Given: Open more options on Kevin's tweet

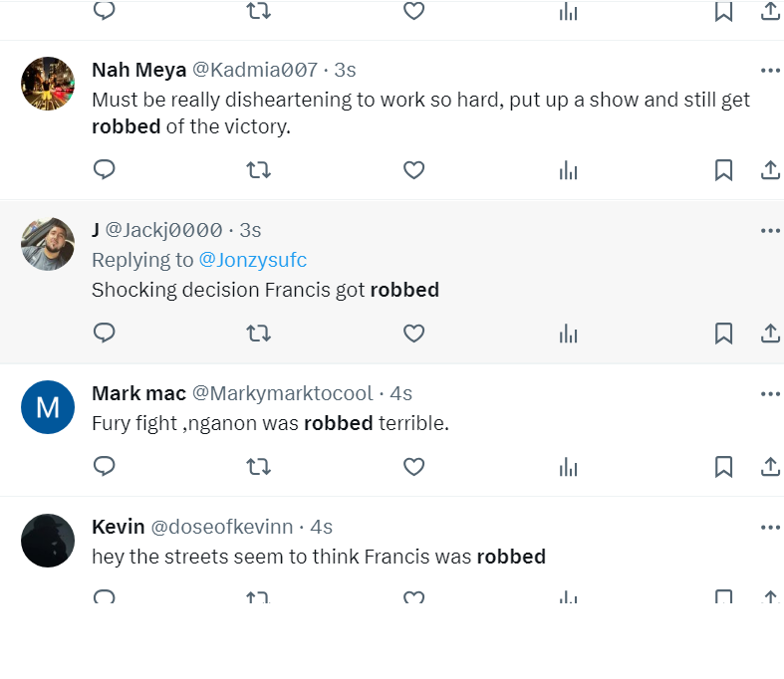Looking at the screenshot, I should pos(770,527).
